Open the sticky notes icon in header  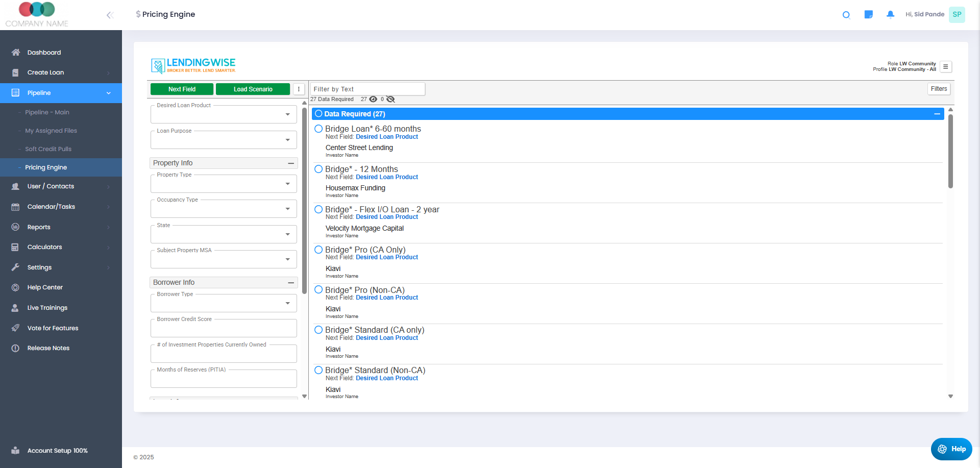coord(868,14)
